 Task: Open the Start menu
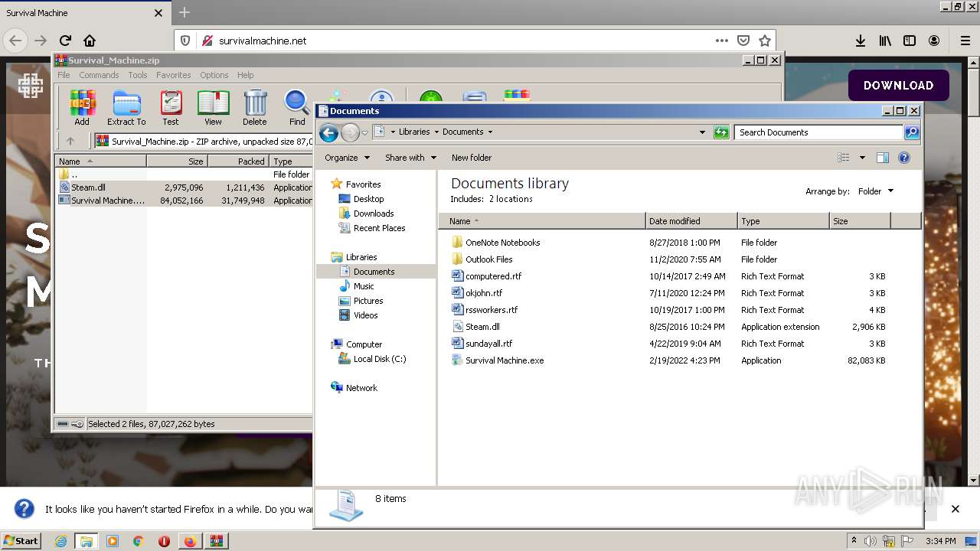click(21, 541)
